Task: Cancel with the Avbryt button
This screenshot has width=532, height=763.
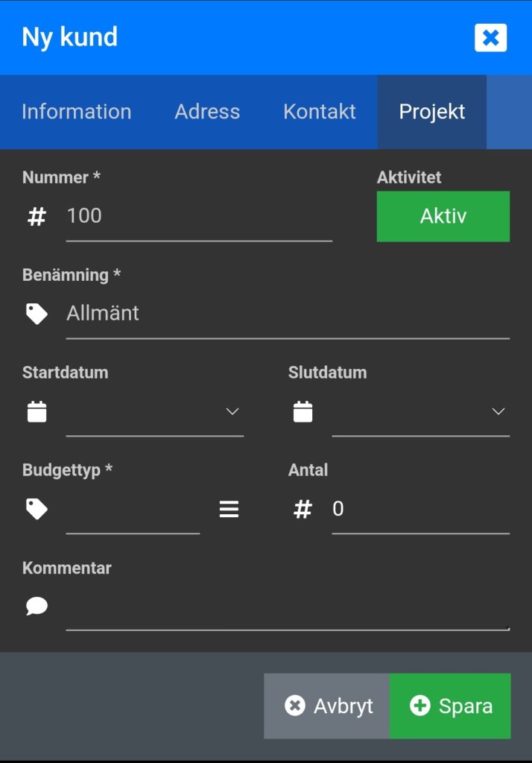Action: tap(327, 706)
